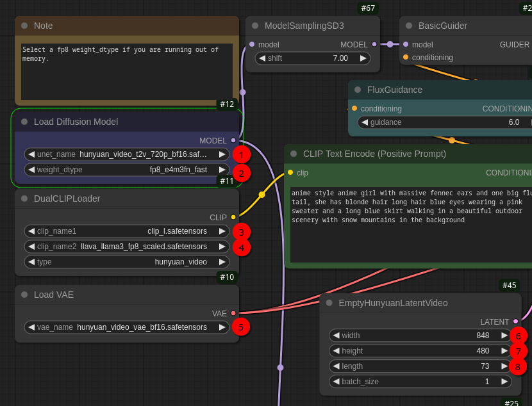This screenshot has width=532, height=406.
Task: Collapse the ModelSamplingSD3 node dot
Action: point(255,26)
